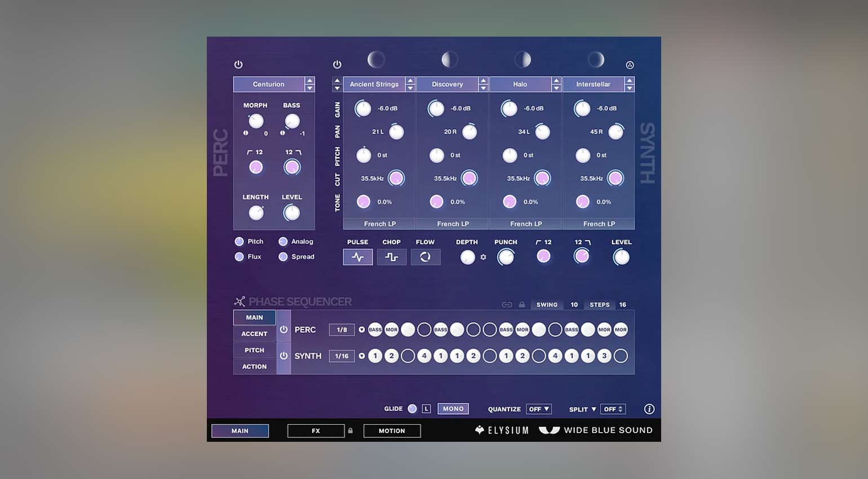Viewport: 868px width, 479px height.
Task: Click the SYNTH row playhead marker icon
Action: tap(362, 356)
